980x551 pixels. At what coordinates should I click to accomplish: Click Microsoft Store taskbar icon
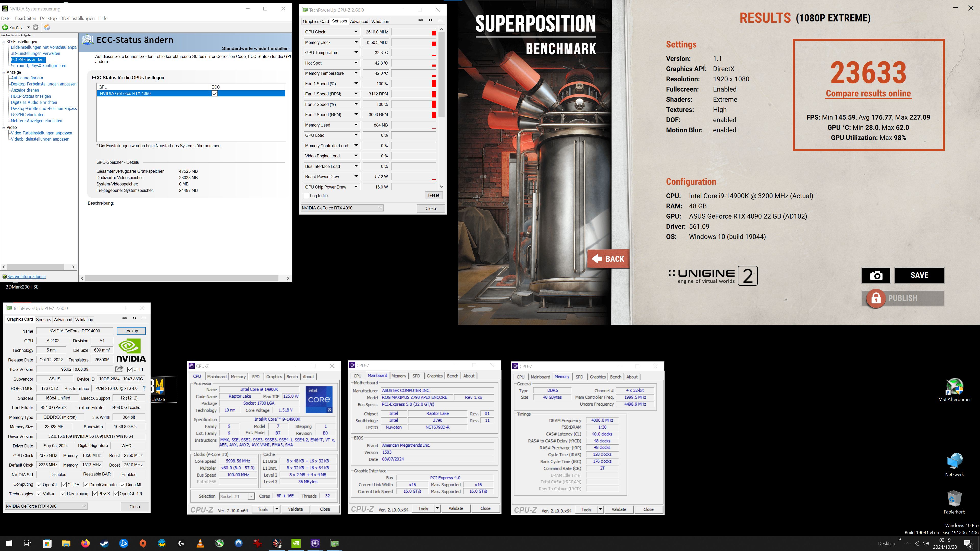47,543
